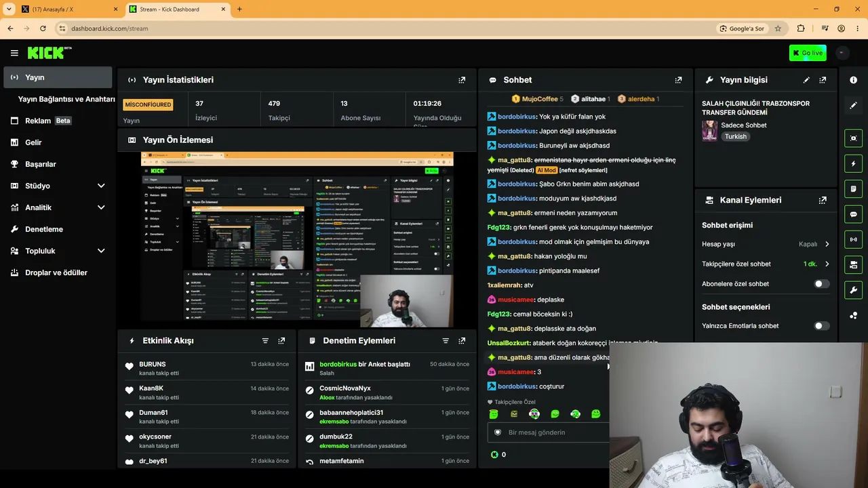
Task: Open Başarılar in the sidebar
Action: (58, 164)
